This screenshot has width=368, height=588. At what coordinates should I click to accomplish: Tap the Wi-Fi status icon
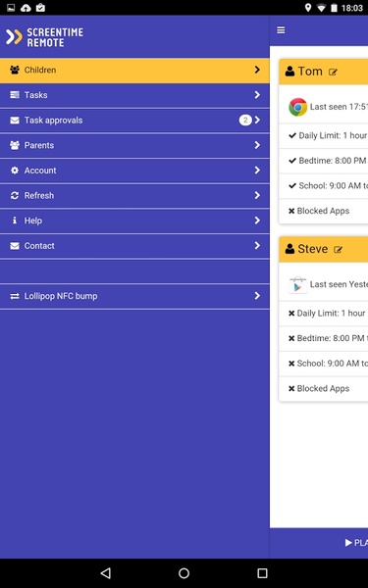coord(321,8)
